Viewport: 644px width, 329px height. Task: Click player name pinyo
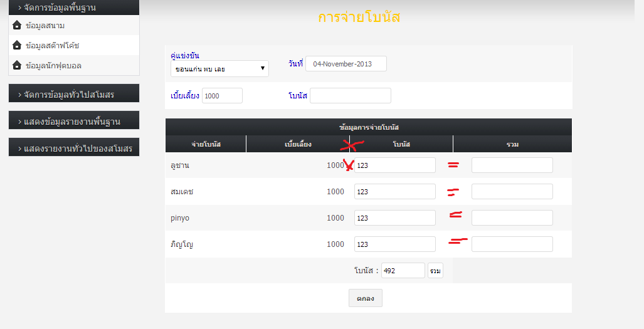point(180,218)
